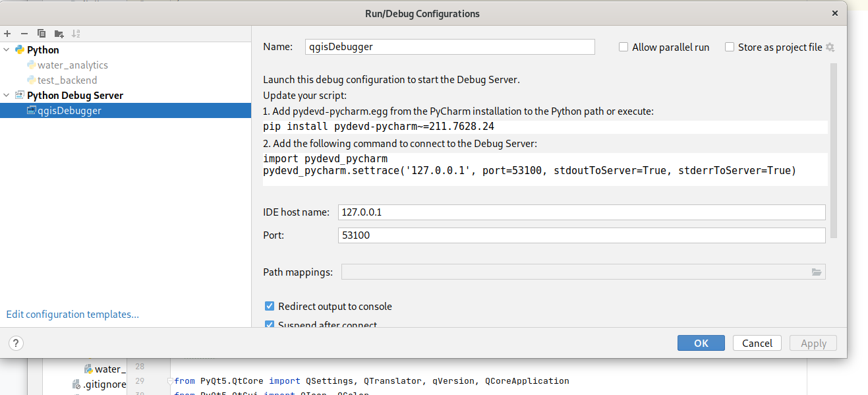The height and width of the screenshot is (395, 868).
Task: Click the vertical scrollbar of the configuration panel
Action: (x=834, y=150)
